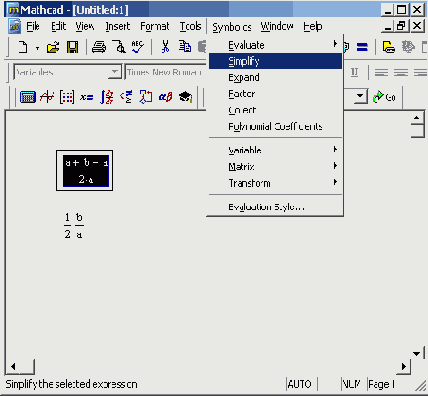Click the horizontal scrollbar left arrow
The image size is (428, 396).
[13, 367]
